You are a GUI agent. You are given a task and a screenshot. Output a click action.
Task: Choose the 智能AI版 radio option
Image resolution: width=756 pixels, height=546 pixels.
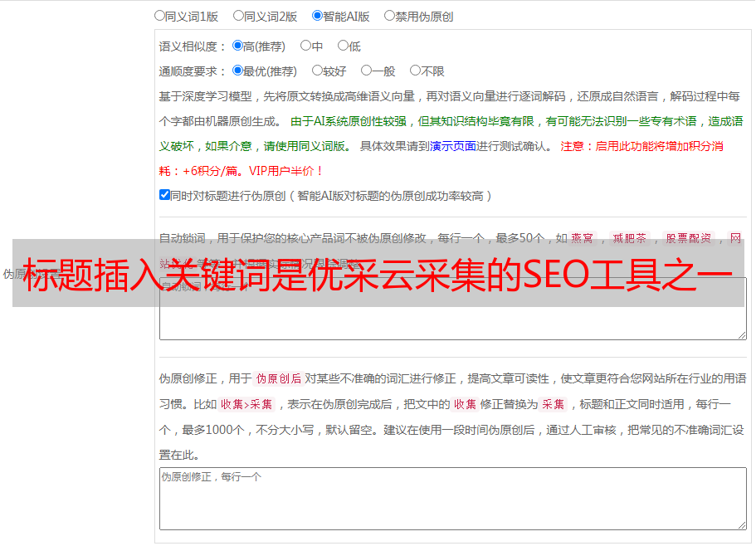coord(317,16)
